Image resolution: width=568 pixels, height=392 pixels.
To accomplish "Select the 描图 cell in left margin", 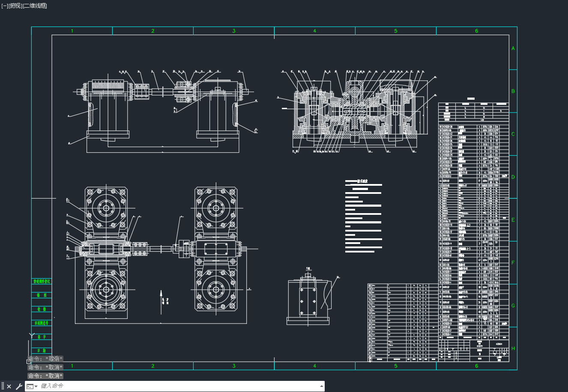I will [x=42, y=295].
